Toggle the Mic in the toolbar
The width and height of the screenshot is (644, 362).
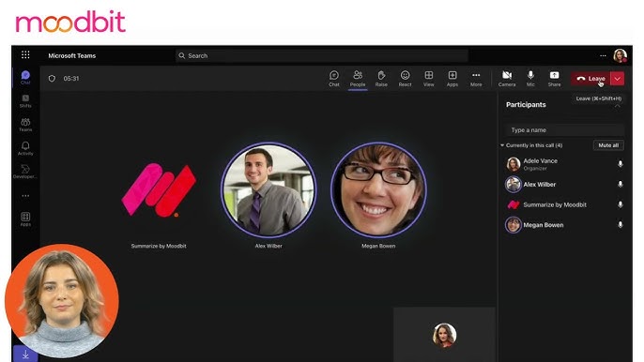coord(530,79)
